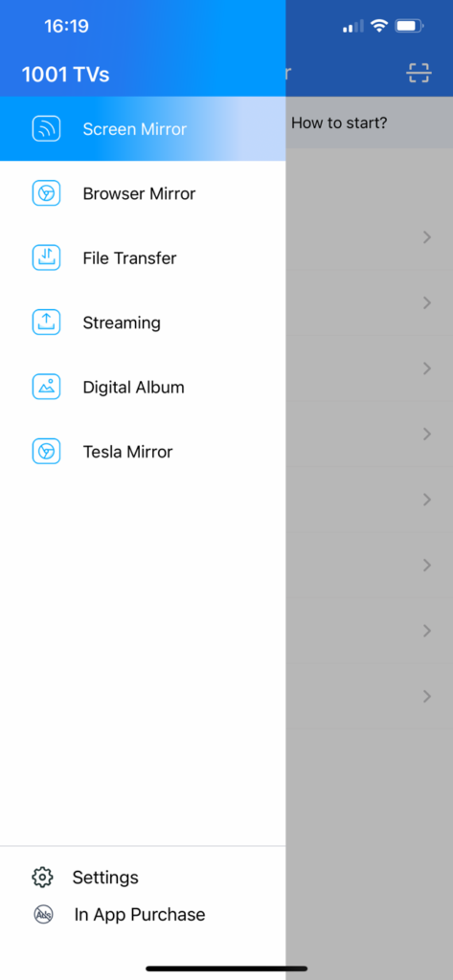Open In App Purchase text link

click(140, 914)
